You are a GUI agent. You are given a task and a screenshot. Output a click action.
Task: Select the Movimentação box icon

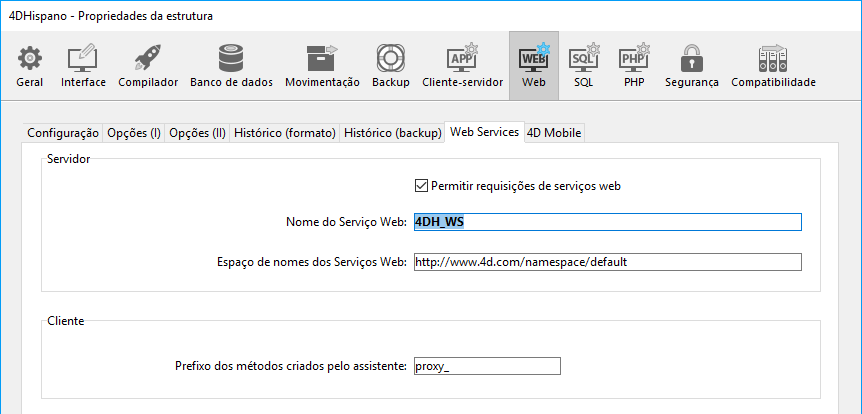(x=322, y=60)
